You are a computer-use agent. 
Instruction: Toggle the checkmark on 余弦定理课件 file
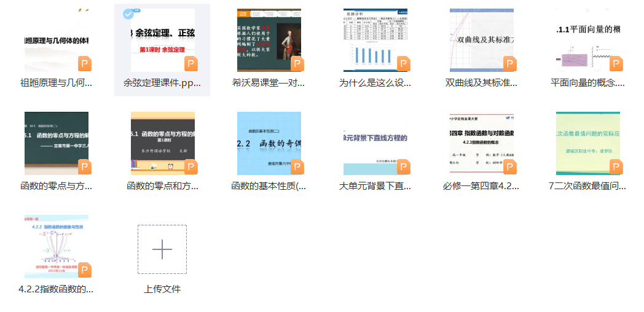(128, 14)
